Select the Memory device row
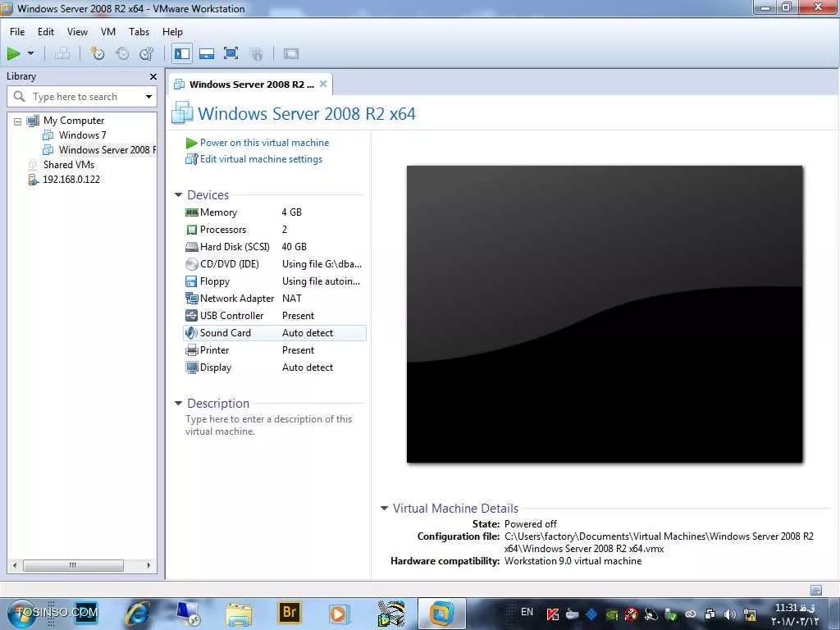 tap(274, 212)
